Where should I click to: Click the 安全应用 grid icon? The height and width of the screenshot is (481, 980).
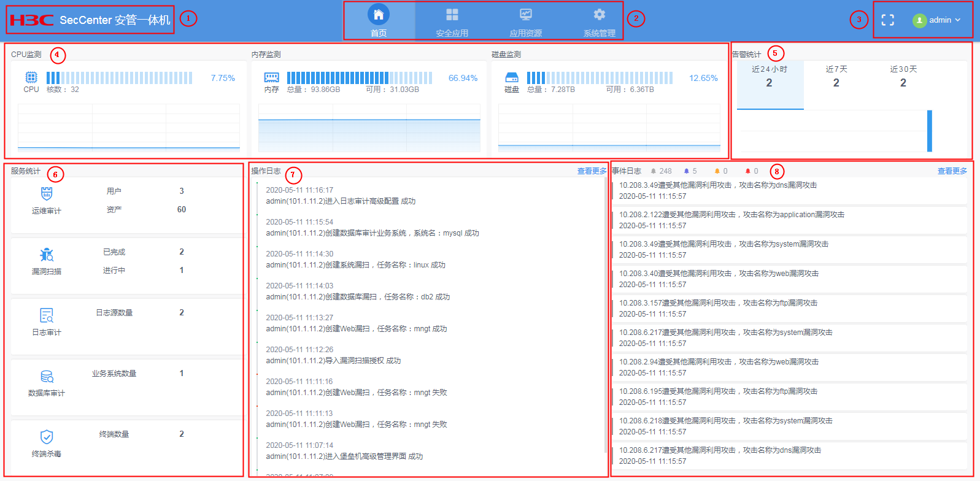point(452,14)
